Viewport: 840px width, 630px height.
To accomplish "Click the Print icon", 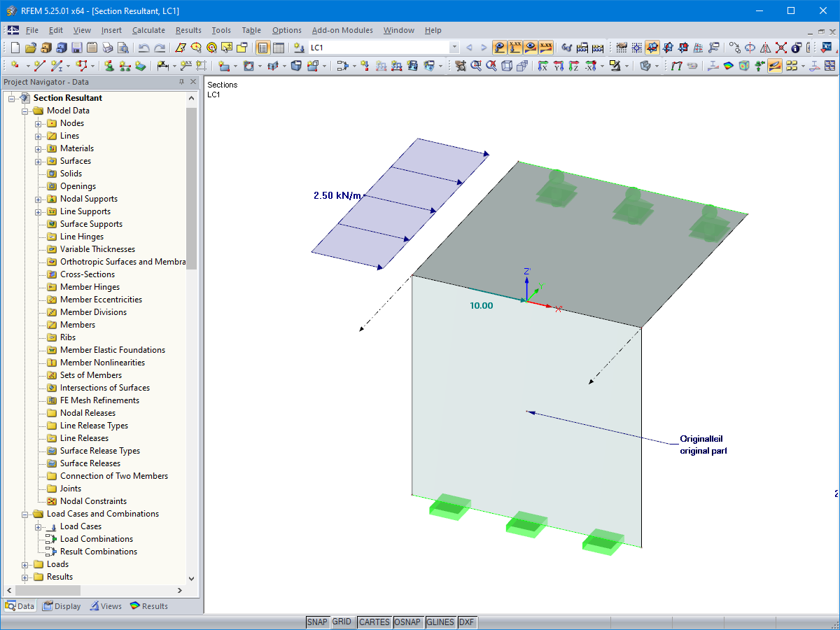I will click(107, 48).
